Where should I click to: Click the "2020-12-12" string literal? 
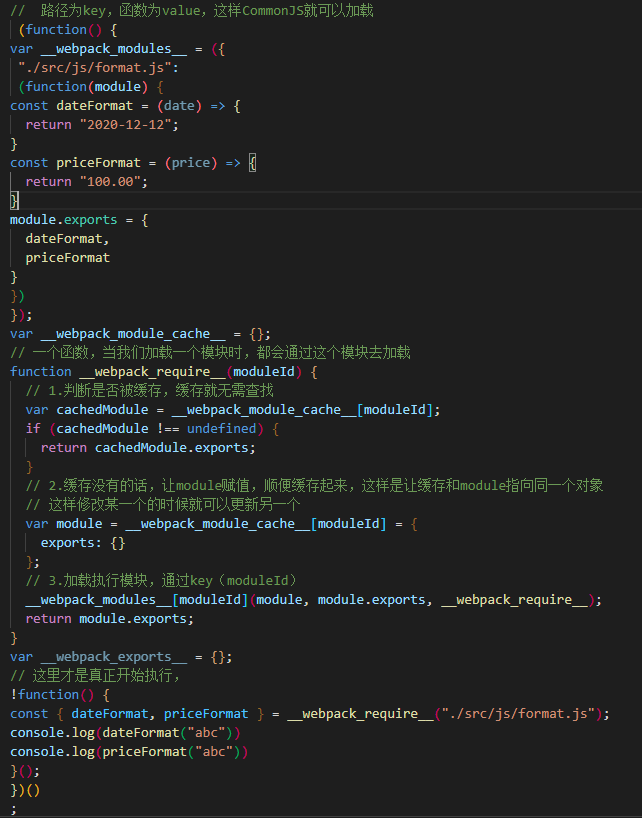tap(127, 125)
